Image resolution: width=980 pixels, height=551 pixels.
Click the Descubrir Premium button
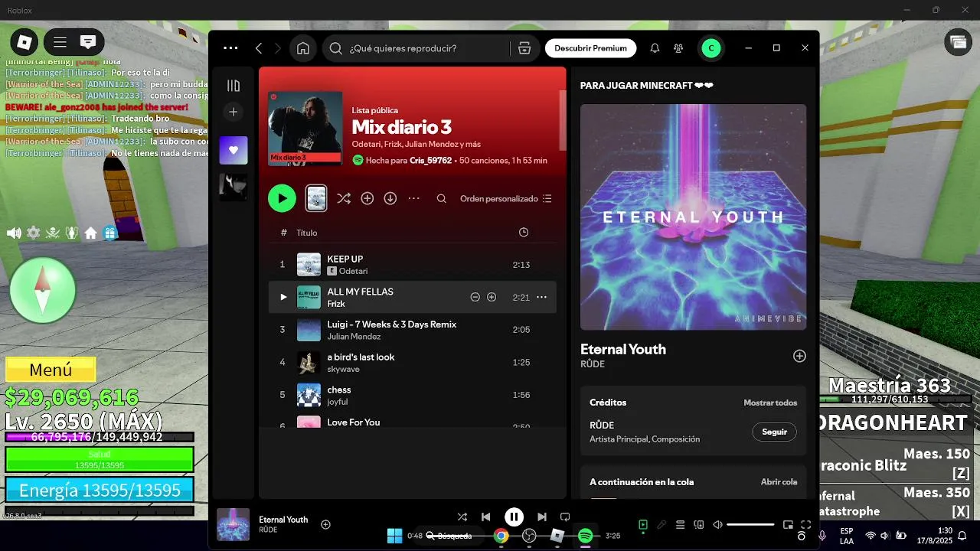click(590, 48)
